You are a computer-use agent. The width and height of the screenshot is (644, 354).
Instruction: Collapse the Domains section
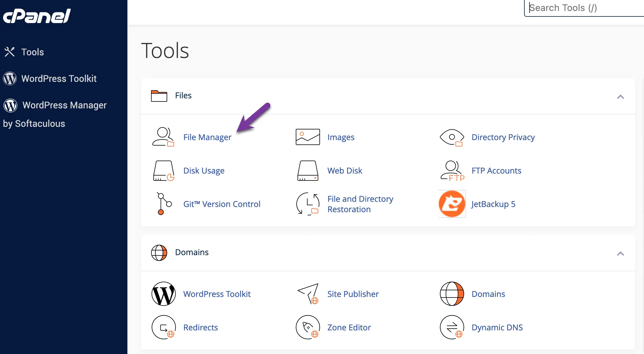tap(621, 254)
